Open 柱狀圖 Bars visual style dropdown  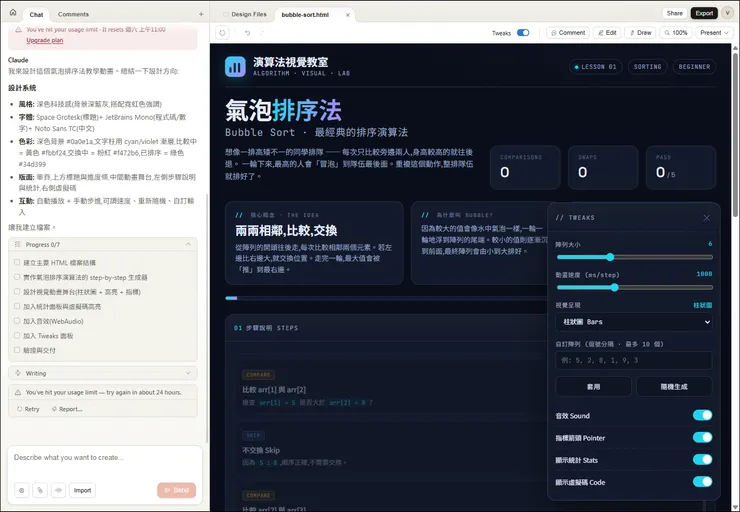point(634,322)
